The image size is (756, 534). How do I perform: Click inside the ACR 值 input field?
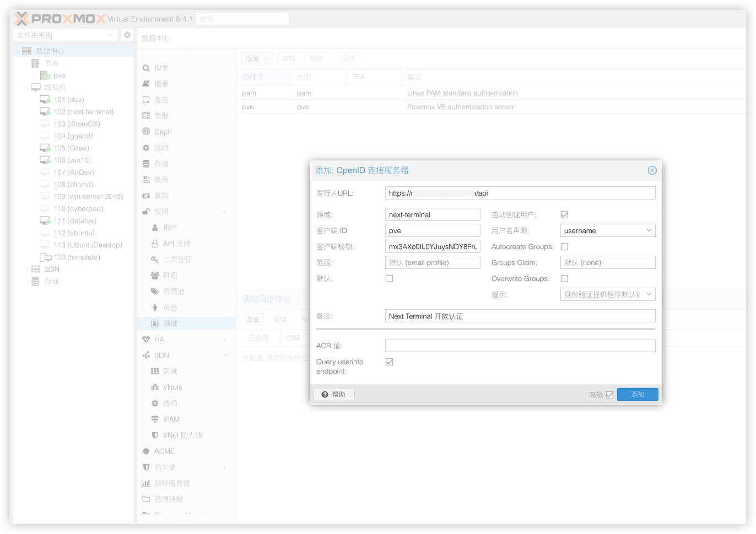click(520, 346)
